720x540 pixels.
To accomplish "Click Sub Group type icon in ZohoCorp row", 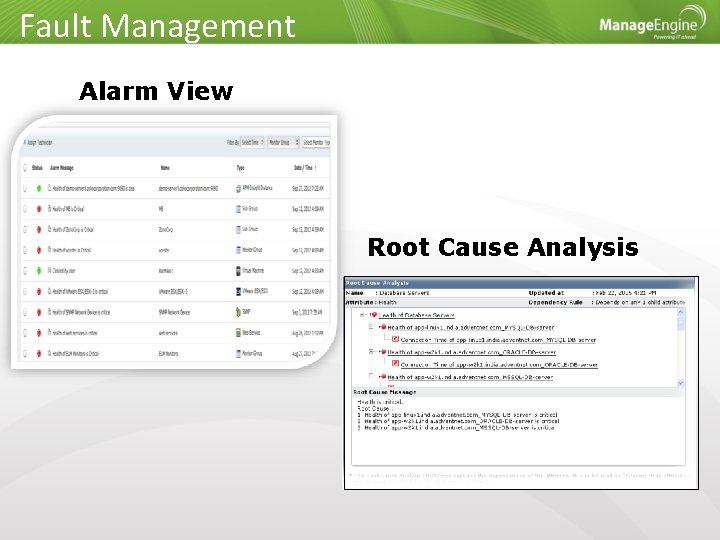I will coord(238,229).
